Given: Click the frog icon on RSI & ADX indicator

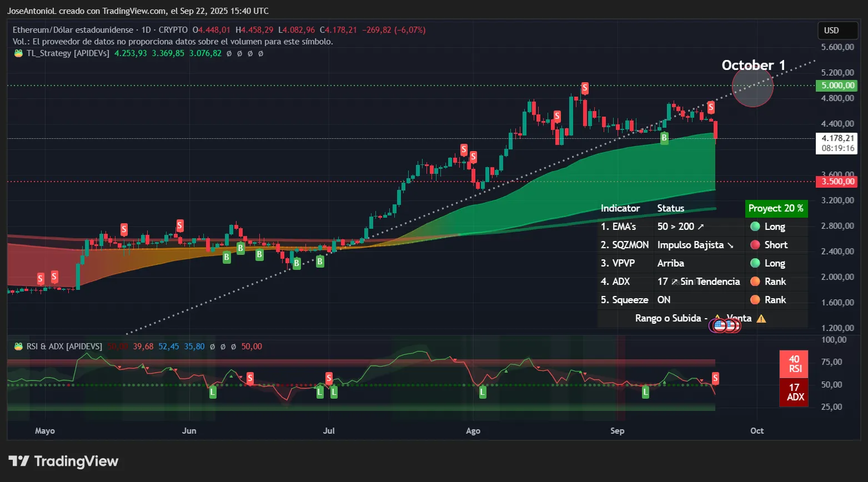Looking at the screenshot, I should 17,346.
